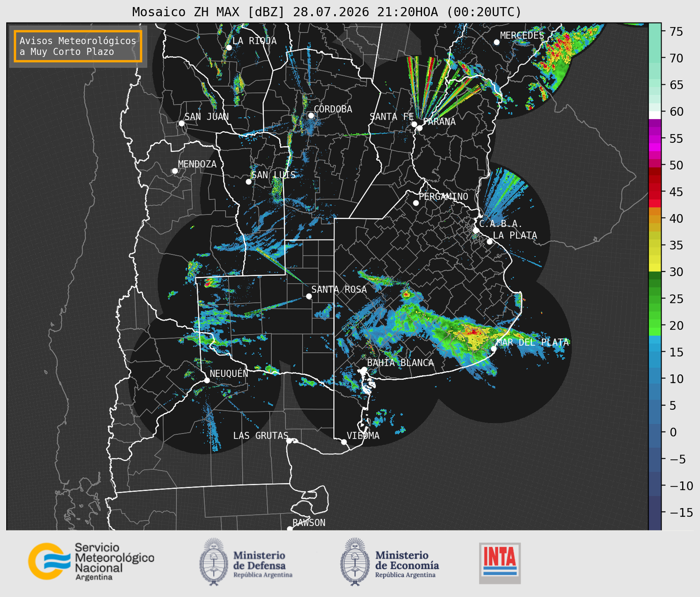The height and width of the screenshot is (597, 700).
Task: Click the INTA logo
Action: [500, 563]
